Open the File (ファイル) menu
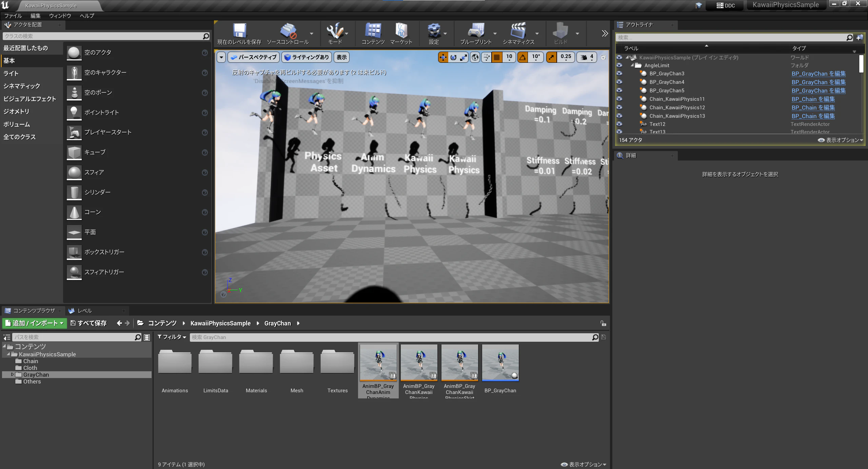The image size is (868, 469). pyautogui.click(x=13, y=16)
